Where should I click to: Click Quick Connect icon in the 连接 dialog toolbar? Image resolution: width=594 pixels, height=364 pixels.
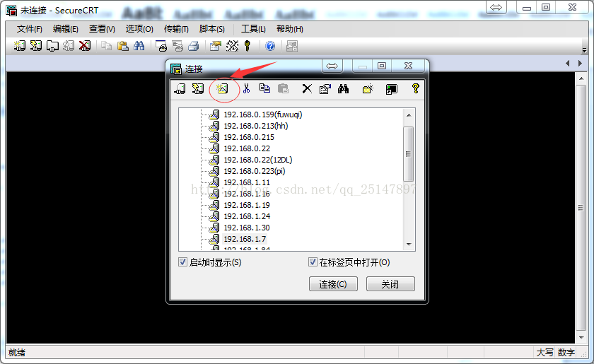(x=198, y=88)
